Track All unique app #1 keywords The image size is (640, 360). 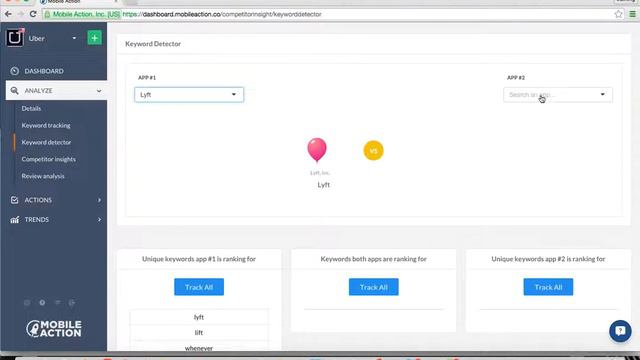(x=199, y=287)
